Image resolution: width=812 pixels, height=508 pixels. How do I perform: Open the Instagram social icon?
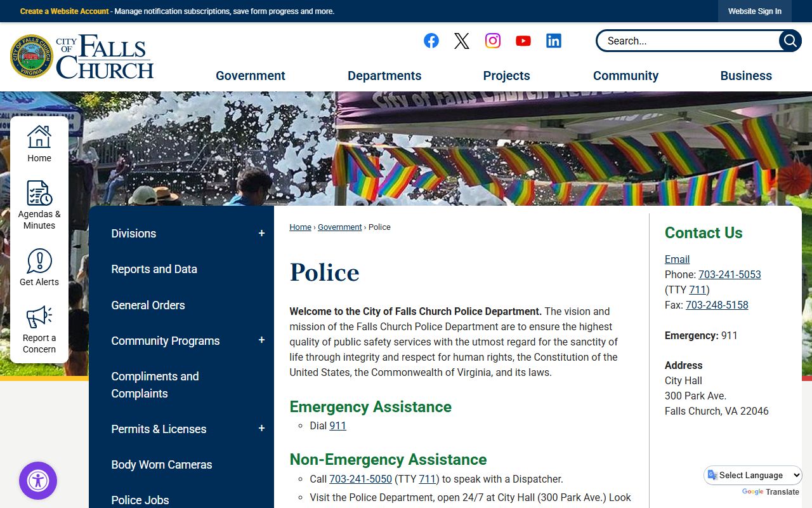tap(493, 41)
